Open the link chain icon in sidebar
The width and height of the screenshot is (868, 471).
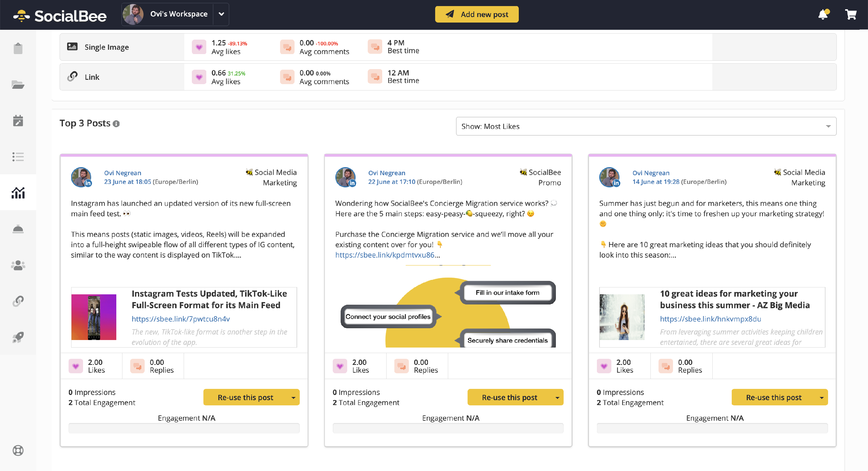pos(18,301)
